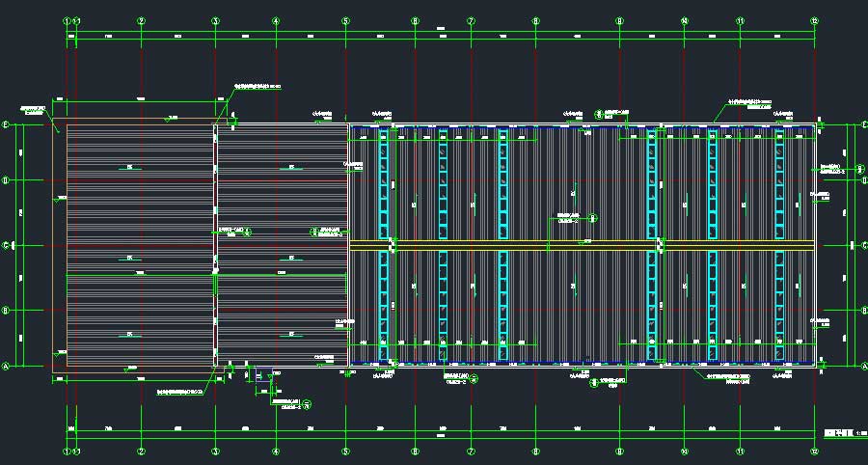This screenshot has width=868, height=465.
Task: Click left-side axis bubble C
Action: pyautogui.click(x=6, y=245)
